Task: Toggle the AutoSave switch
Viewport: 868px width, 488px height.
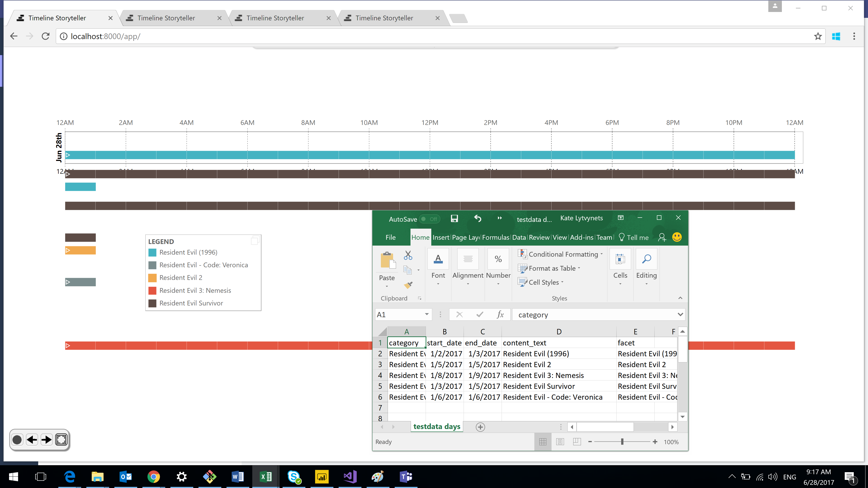Action: coord(429,219)
